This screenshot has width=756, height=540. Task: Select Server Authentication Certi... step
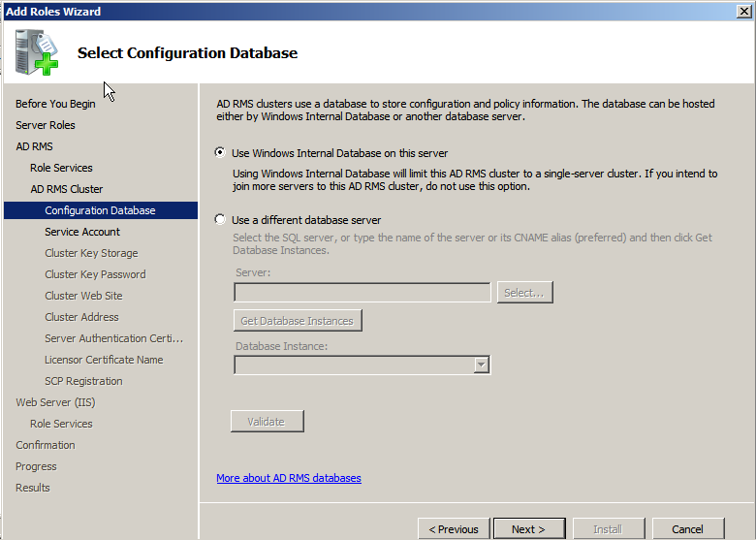113,338
